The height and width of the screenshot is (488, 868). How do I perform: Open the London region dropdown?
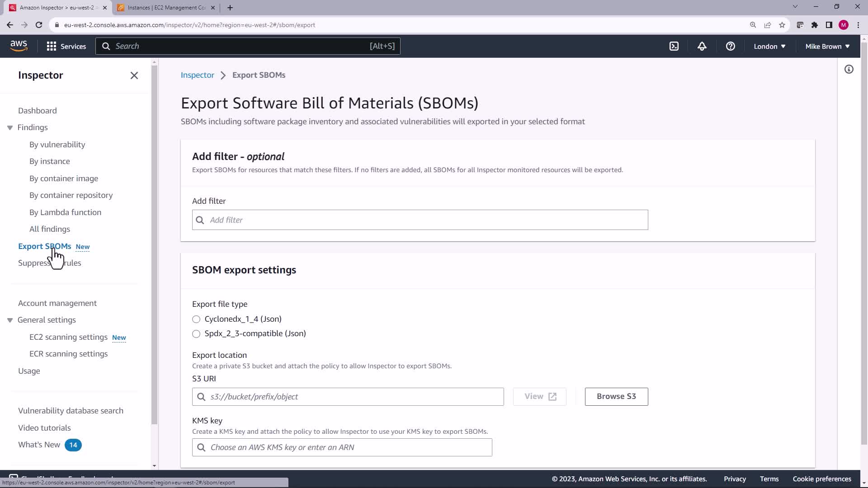(x=769, y=46)
